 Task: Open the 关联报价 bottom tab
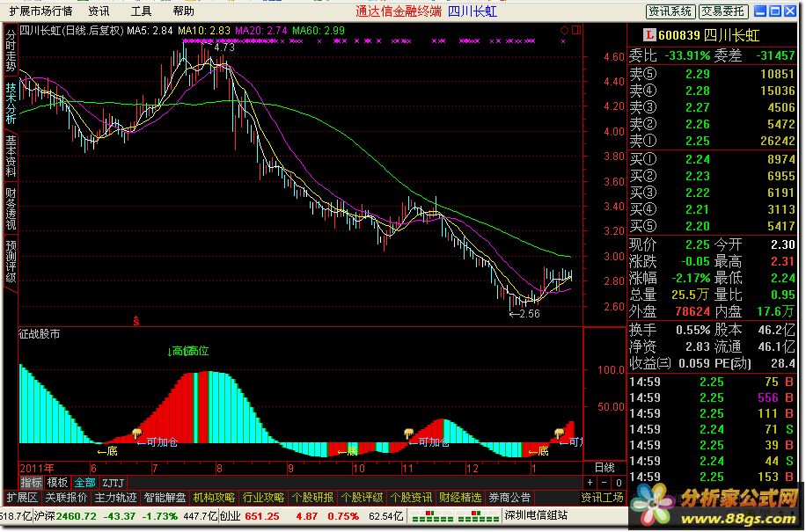tap(66, 498)
